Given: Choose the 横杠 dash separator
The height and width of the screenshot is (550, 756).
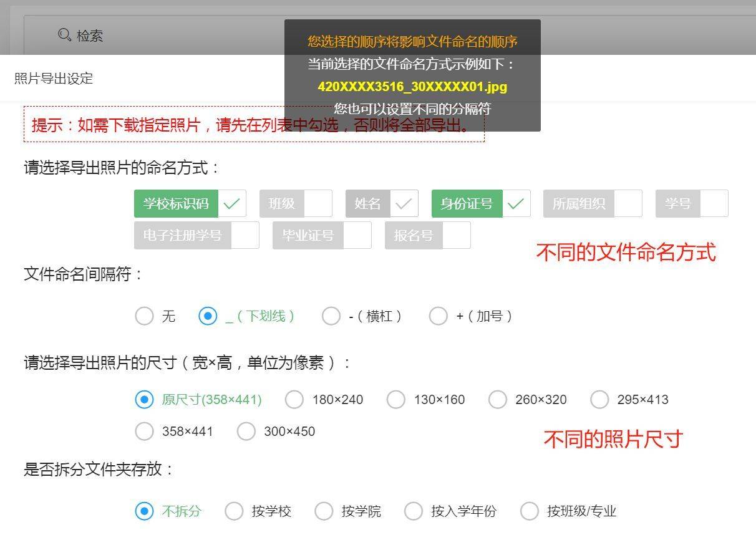Looking at the screenshot, I should coord(331,316).
